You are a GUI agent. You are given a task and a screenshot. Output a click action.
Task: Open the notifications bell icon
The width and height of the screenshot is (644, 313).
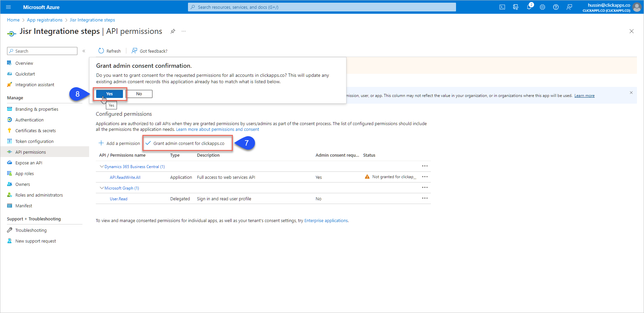(529, 7)
